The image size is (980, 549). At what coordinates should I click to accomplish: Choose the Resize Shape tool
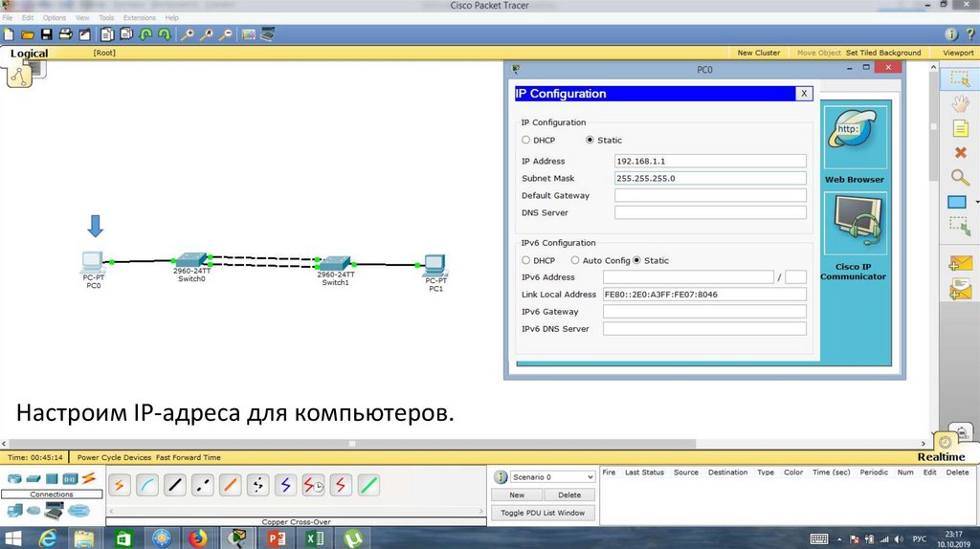(x=960, y=226)
